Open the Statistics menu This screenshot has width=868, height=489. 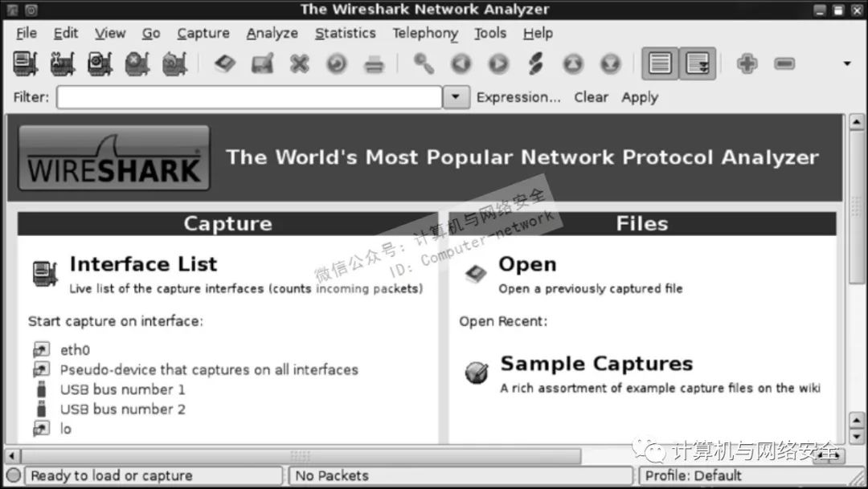click(x=345, y=33)
